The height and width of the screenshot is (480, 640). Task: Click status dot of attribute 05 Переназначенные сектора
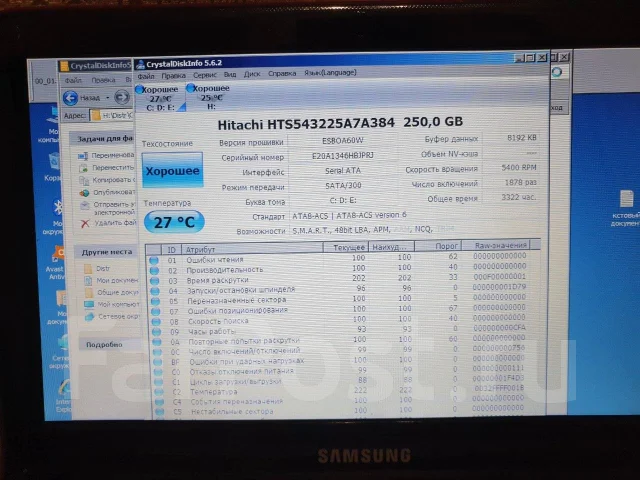(155, 301)
